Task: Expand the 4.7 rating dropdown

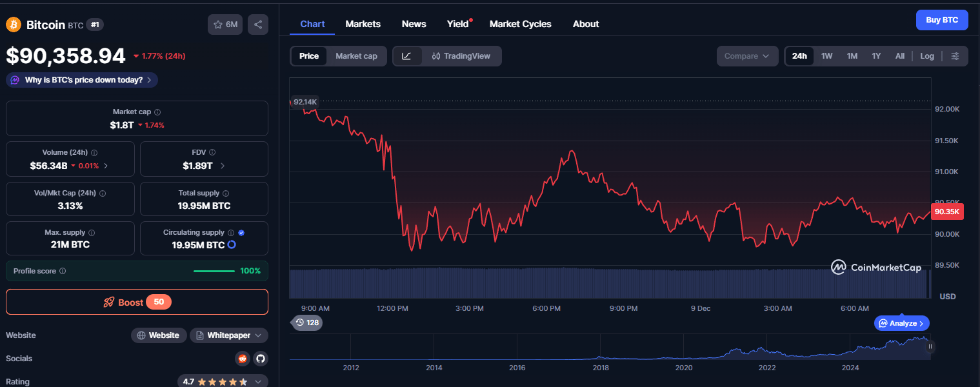Action: coord(223,382)
